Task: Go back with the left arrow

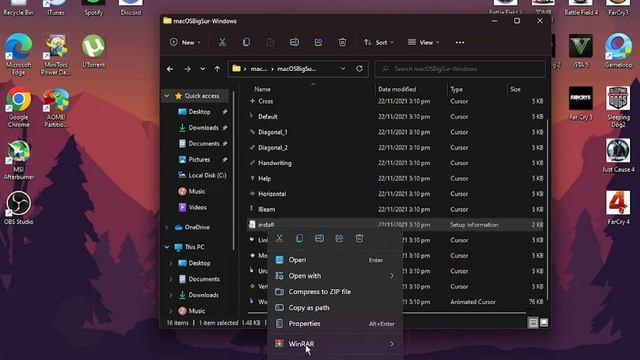Action: (x=170, y=69)
